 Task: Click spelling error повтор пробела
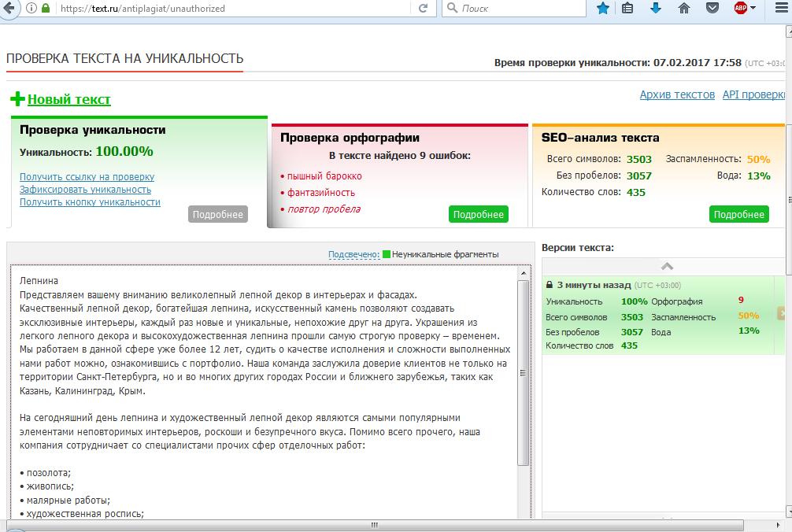point(324,209)
